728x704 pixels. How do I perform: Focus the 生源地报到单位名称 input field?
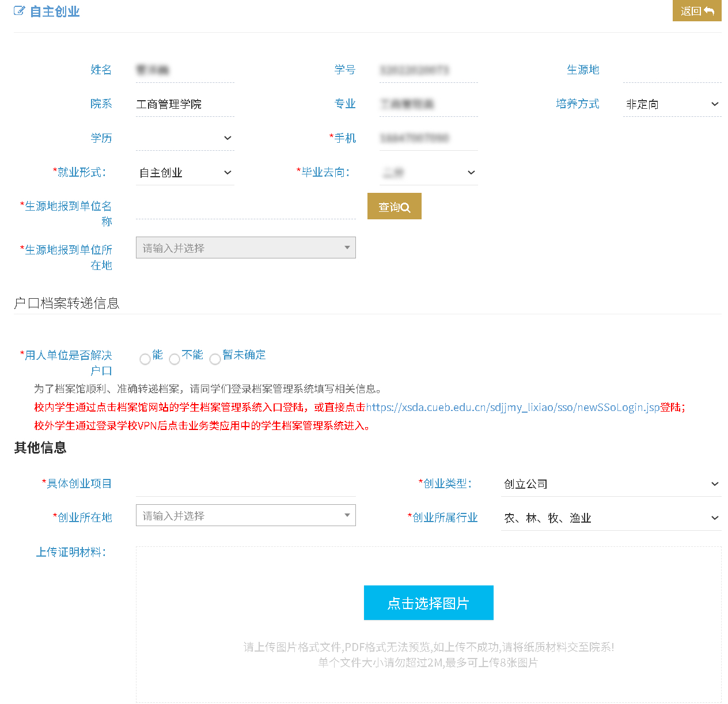point(245,207)
